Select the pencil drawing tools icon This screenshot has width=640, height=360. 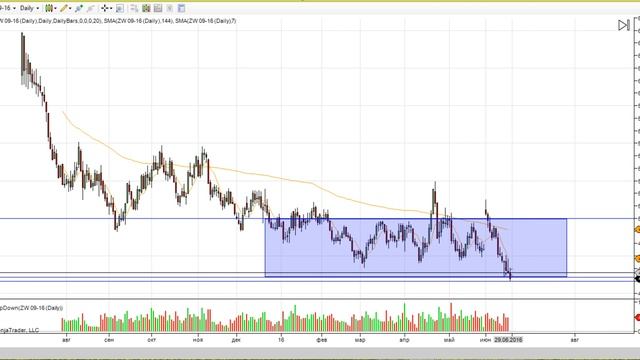click(64, 8)
